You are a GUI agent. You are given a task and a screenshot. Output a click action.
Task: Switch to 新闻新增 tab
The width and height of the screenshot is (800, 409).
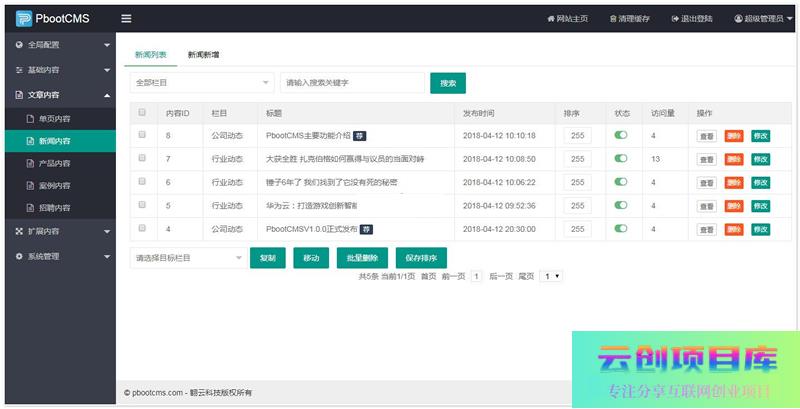204,55
